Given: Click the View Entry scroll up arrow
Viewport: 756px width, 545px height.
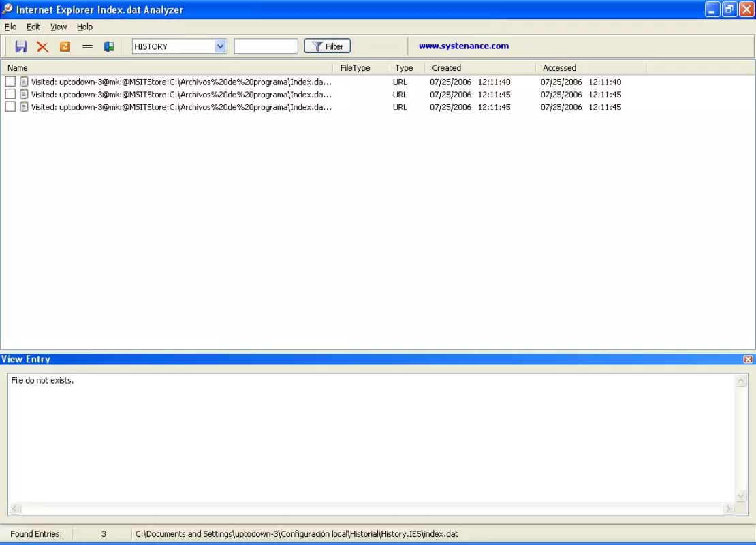Looking at the screenshot, I should point(740,381).
